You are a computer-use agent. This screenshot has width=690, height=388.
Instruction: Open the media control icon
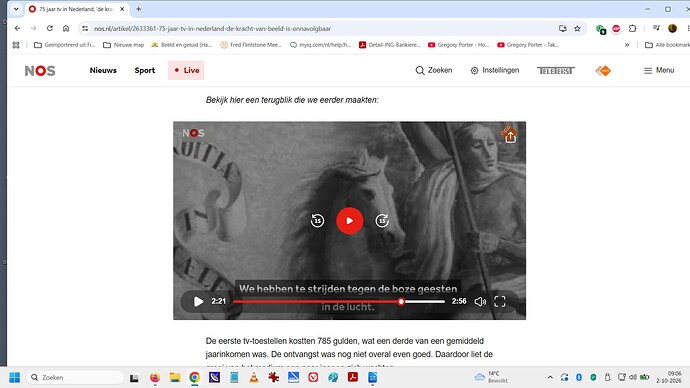[656, 28]
